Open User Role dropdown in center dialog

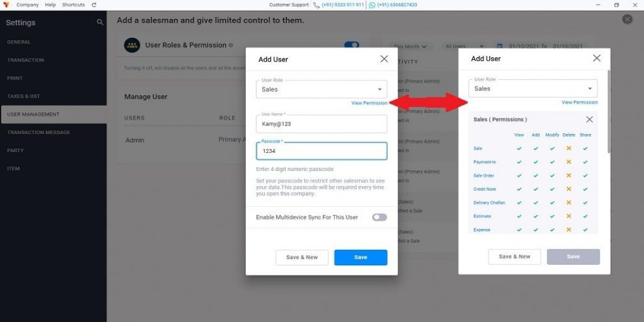point(321,89)
